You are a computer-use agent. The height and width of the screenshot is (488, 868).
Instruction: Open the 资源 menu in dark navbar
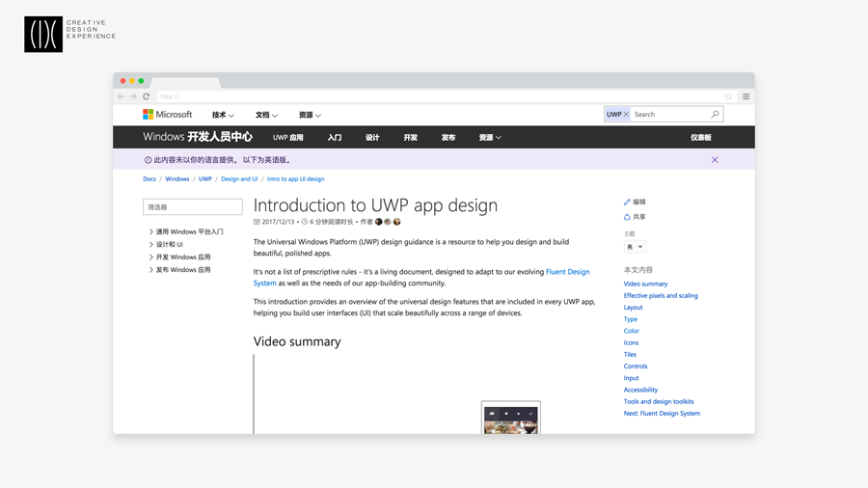pyautogui.click(x=490, y=137)
